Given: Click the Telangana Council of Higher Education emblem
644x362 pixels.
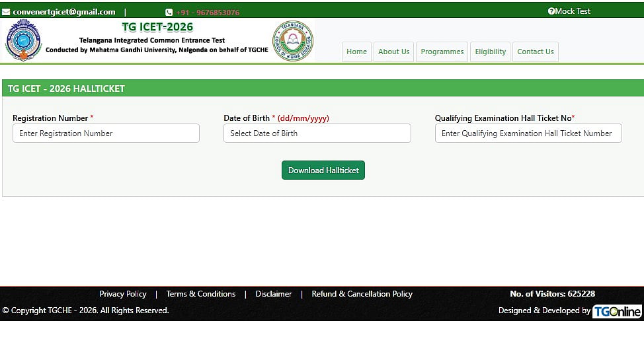Looking at the screenshot, I should 293,41.
